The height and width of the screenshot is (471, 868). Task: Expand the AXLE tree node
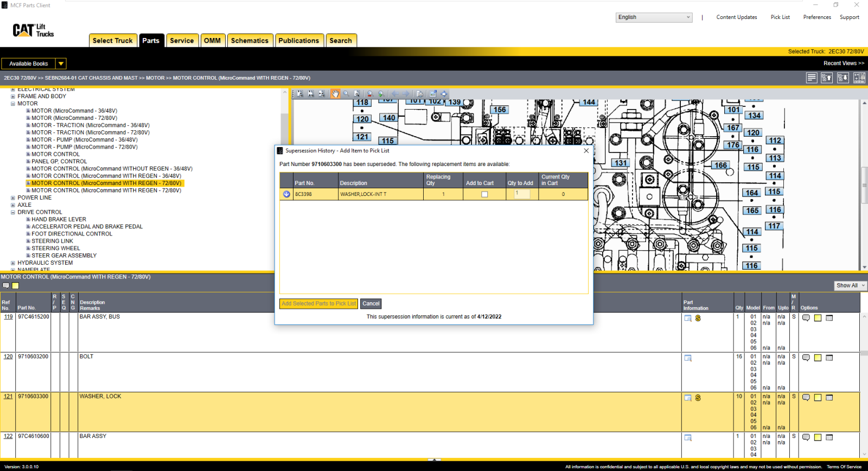click(x=13, y=205)
